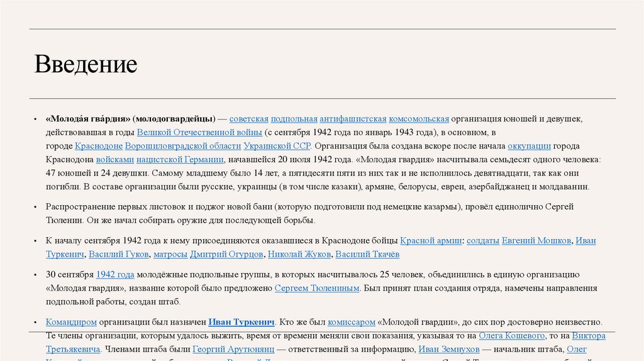The height and width of the screenshot is (361, 644).
Task: Click bold text '«Молодая гвардия» (молодогвардейцы)'
Action: [x=131, y=119]
